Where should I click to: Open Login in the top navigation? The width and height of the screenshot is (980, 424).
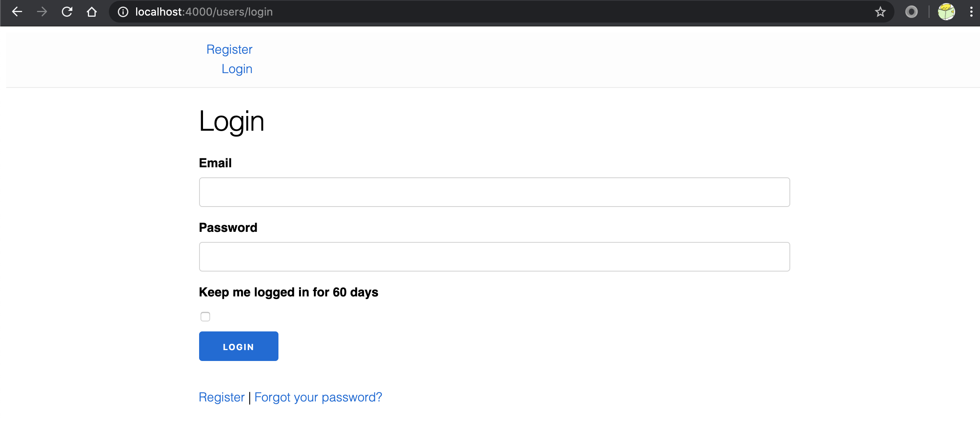click(x=237, y=69)
